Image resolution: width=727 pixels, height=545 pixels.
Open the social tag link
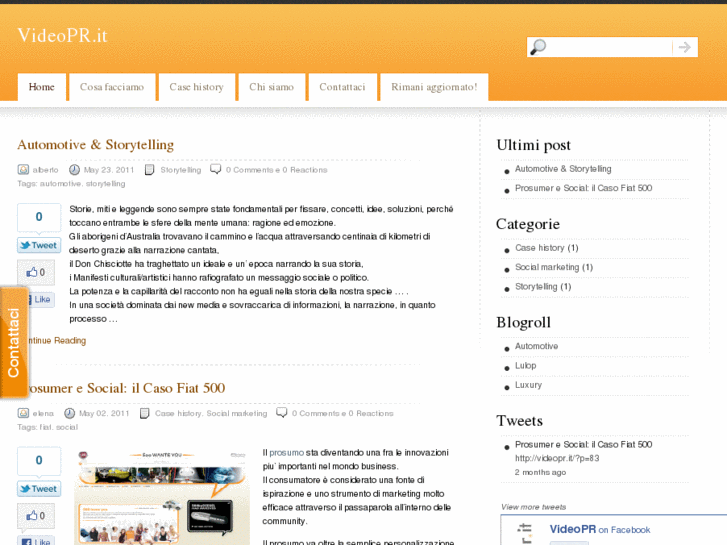[x=67, y=427]
